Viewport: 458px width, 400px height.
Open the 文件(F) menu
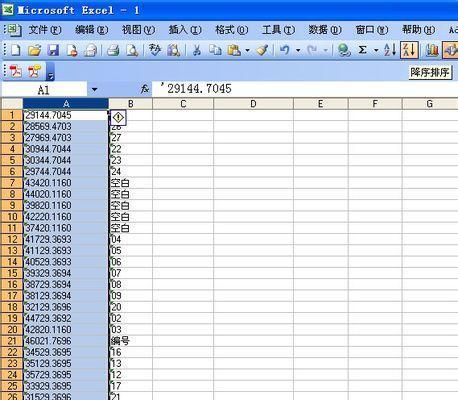point(45,30)
